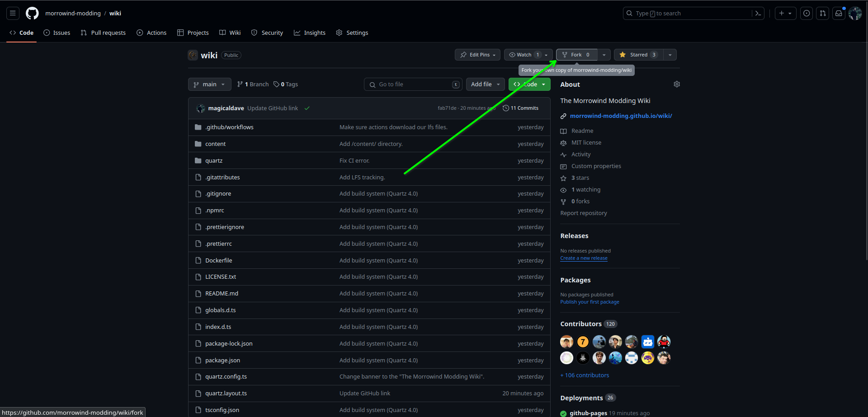
Task: Open the main branch selector
Action: (209, 84)
